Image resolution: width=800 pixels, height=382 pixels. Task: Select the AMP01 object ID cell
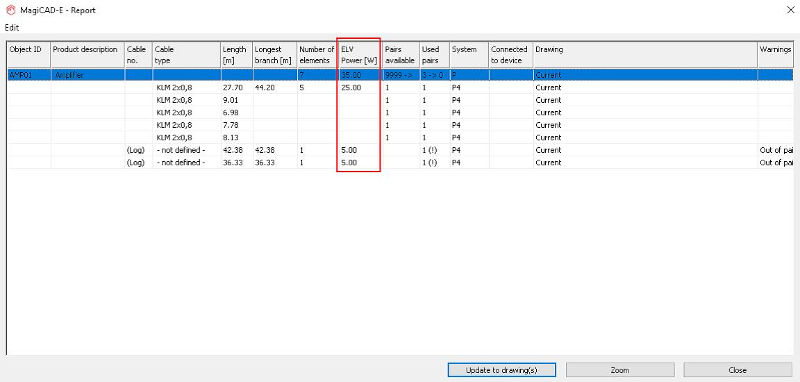(29, 75)
